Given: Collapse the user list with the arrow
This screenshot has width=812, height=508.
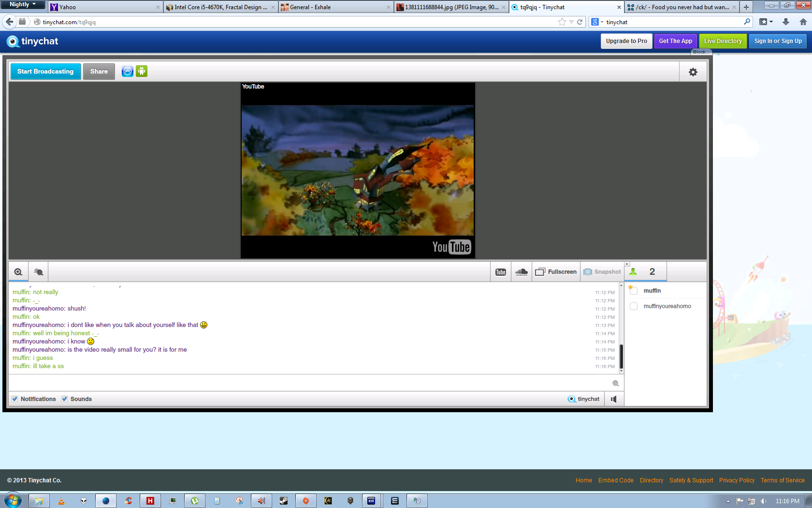Looking at the screenshot, I should point(627,264).
